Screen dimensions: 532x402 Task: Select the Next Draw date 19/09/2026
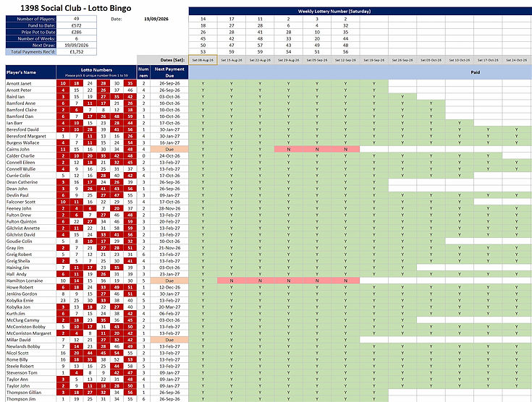tap(76, 45)
